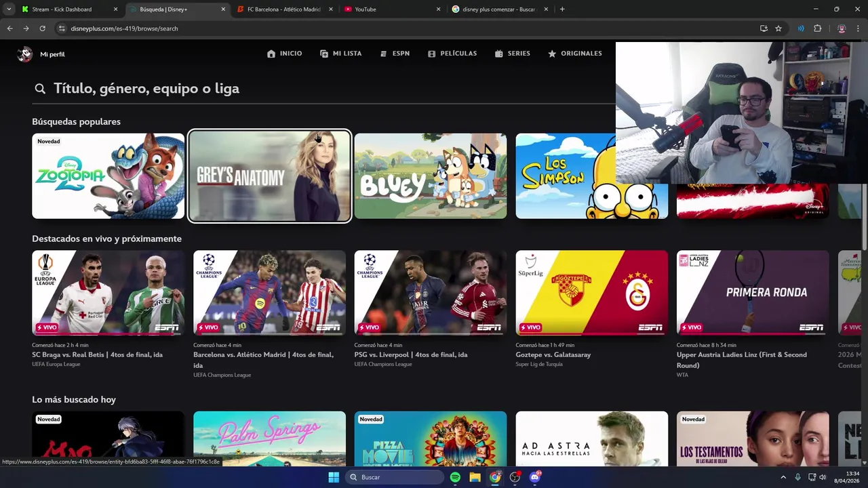Image resolution: width=868 pixels, height=488 pixels.
Task: Open the tab search dropdown arrow
Action: coord(9,9)
